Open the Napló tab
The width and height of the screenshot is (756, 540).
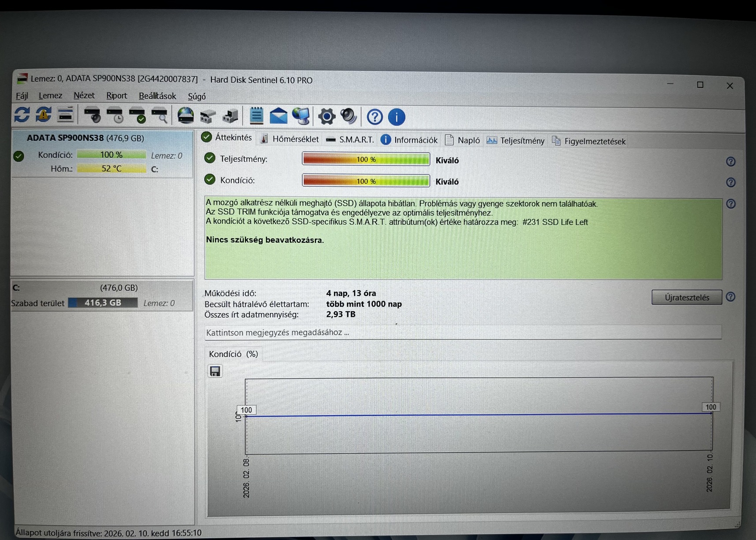click(x=463, y=140)
